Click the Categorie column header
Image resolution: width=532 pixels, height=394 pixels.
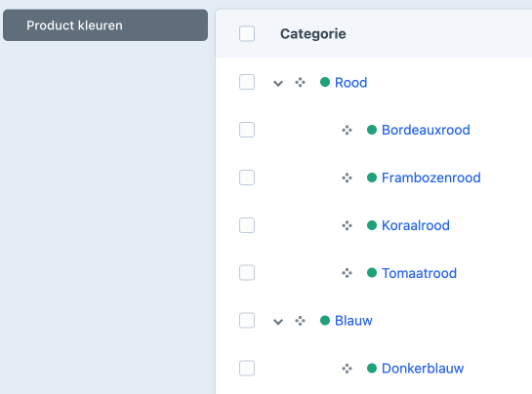click(x=312, y=33)
